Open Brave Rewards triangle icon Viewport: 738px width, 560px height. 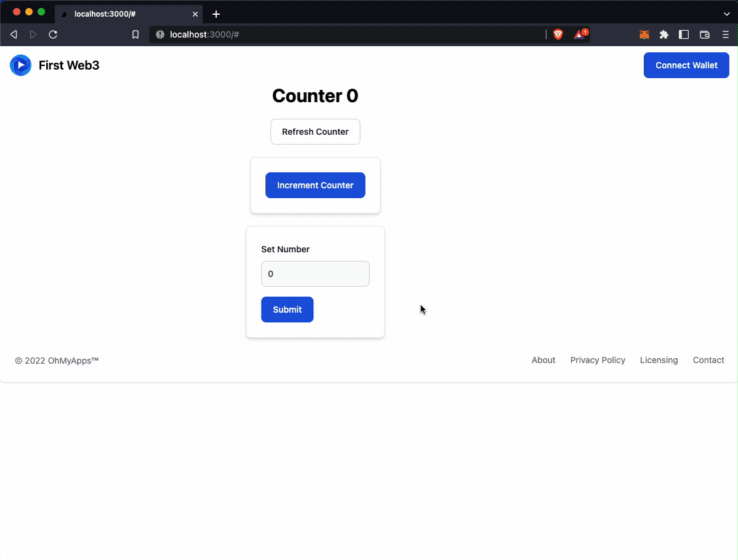point(580,34)
